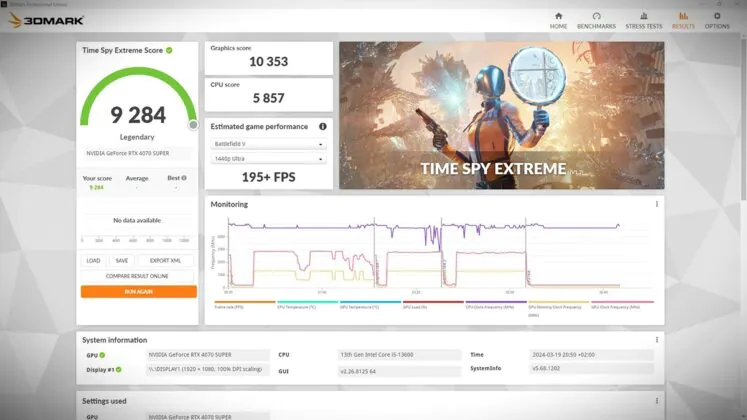Viewport: 747px width, 420px height.
Task: Click the CPU score value 5 857
Action: pyautogui.click(x=269, y=98)
